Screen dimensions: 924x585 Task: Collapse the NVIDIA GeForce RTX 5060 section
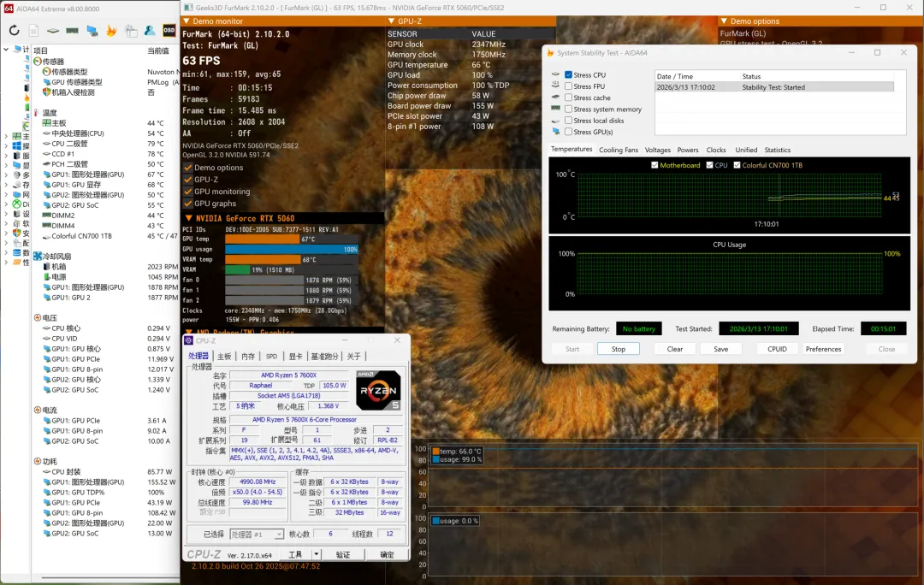188,218
